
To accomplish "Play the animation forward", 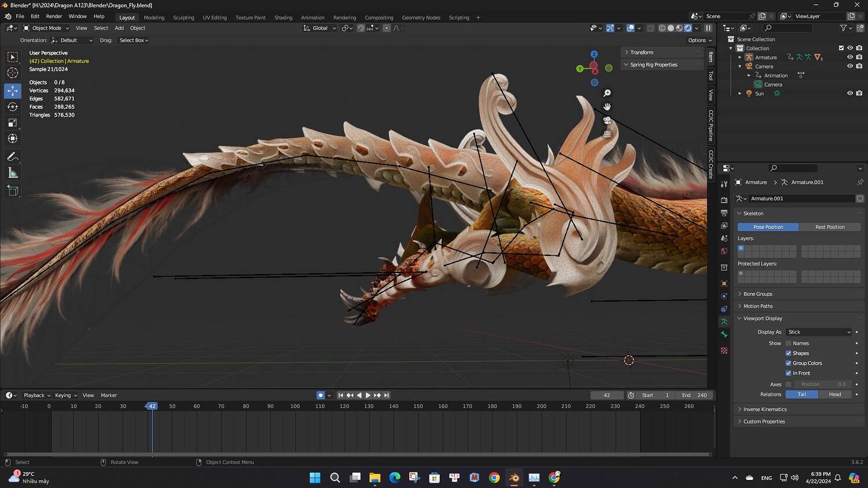I will (368, 395).
